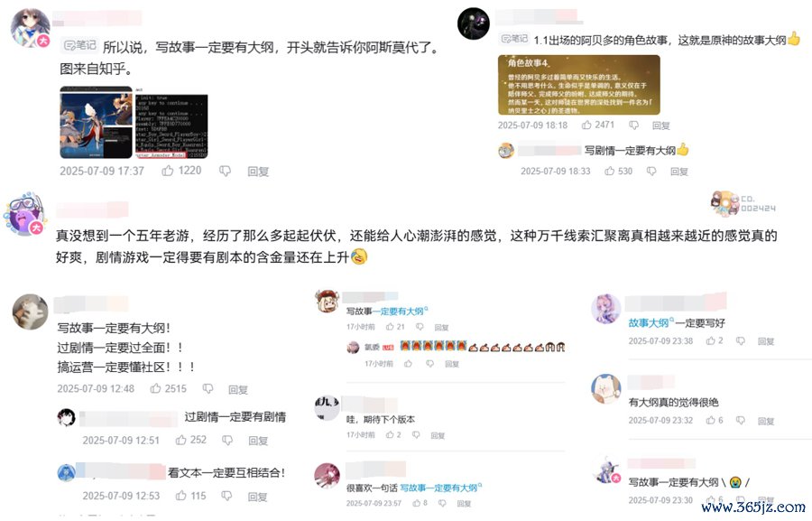This screenshot has height=521, width=812.
Task: Open the purple slime avatar profile
Action: 23,215
